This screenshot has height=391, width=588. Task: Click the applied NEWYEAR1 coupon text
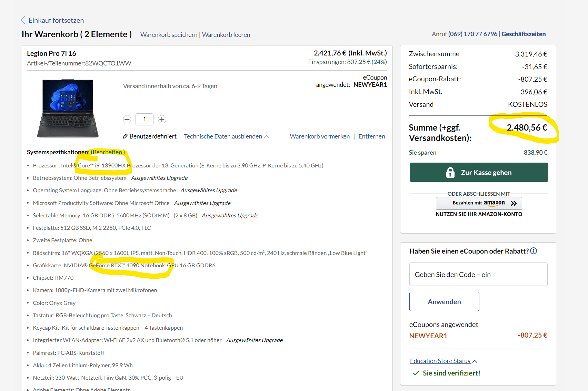[x=428, y=336]
